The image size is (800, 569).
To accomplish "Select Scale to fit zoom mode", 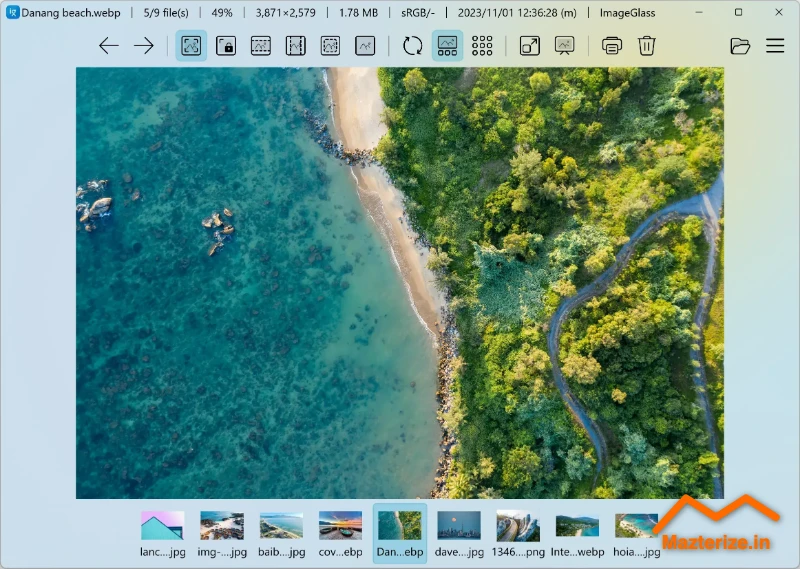I will [330, 46].
